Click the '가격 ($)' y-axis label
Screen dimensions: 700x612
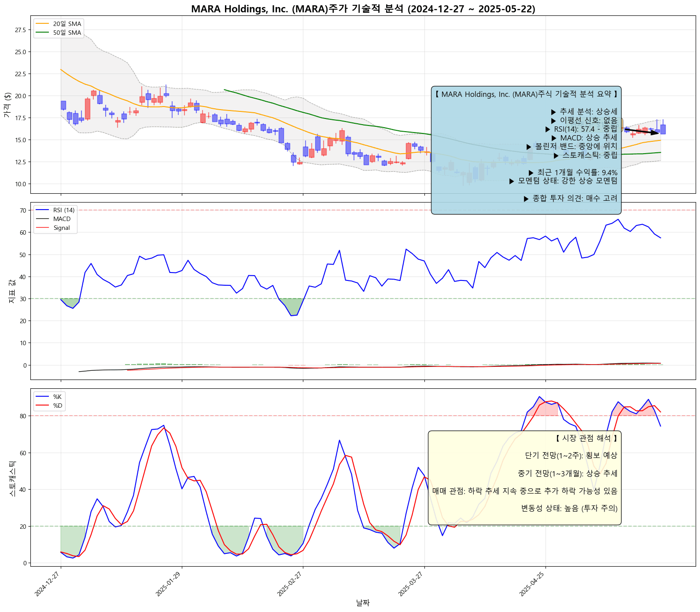coord(7,104)
